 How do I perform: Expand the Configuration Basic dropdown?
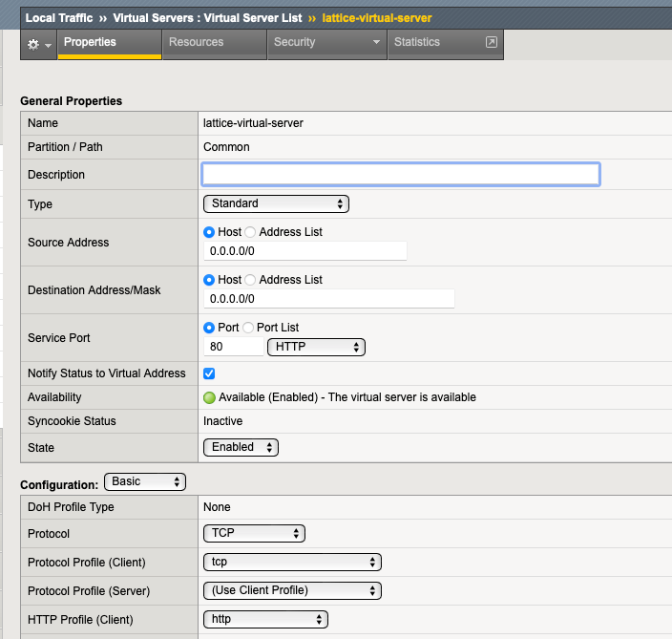pyautogui.click(x=144, y=482)
